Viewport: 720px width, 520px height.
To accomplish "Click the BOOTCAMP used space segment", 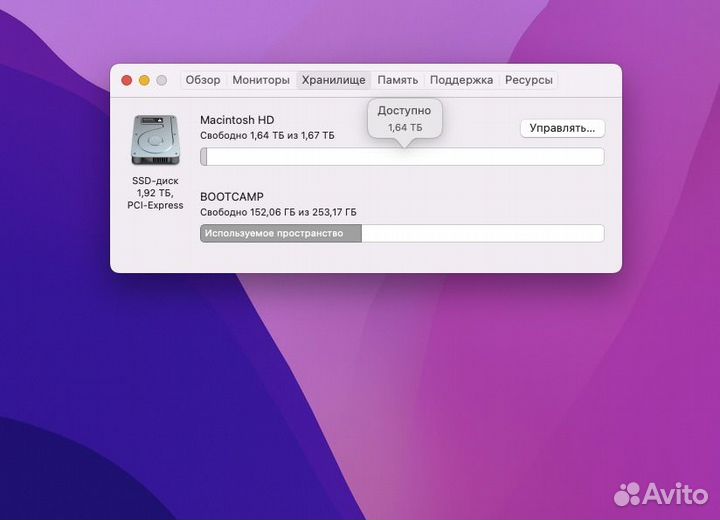I will tap(281, 233).
